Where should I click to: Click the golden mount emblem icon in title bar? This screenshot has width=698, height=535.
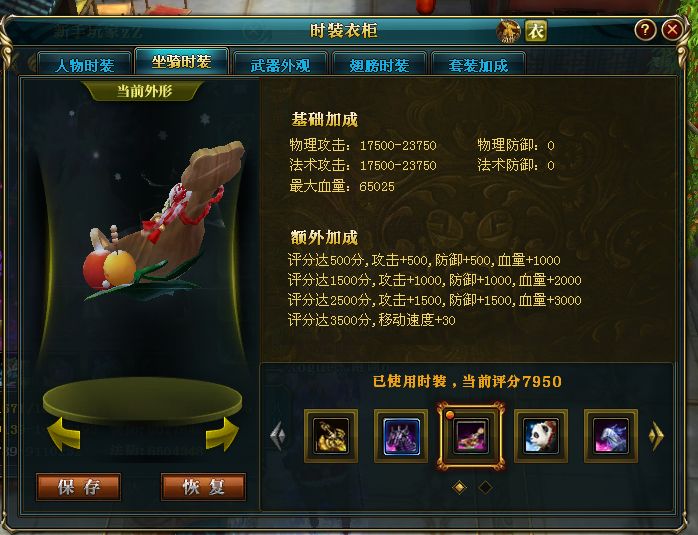tap(508, 31)
